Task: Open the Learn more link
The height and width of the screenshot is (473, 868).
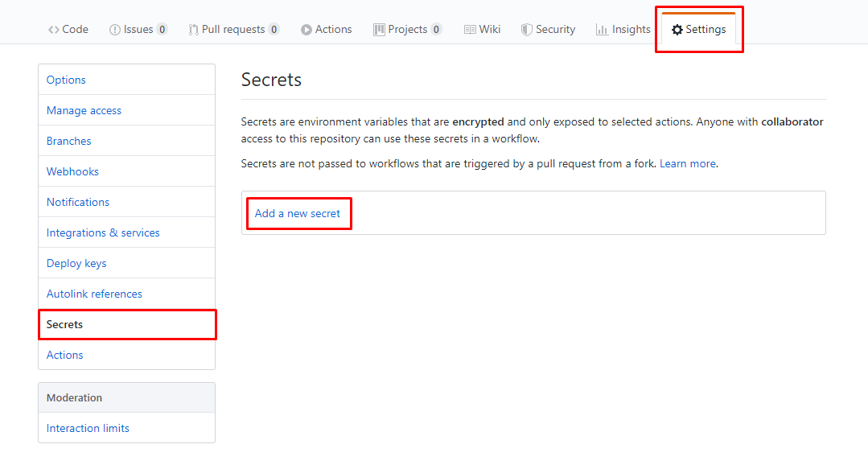Action: tap(687, 162)
